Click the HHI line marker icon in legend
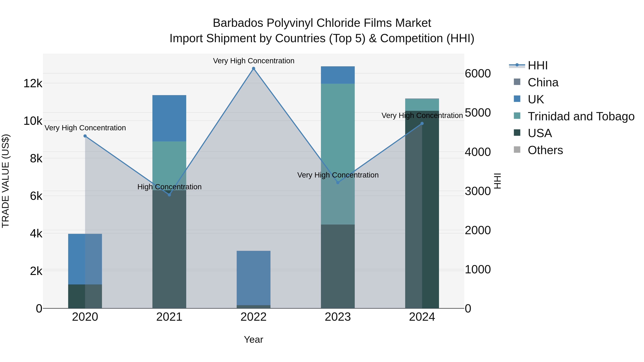 pyautogui.click(x=517, y=65)
